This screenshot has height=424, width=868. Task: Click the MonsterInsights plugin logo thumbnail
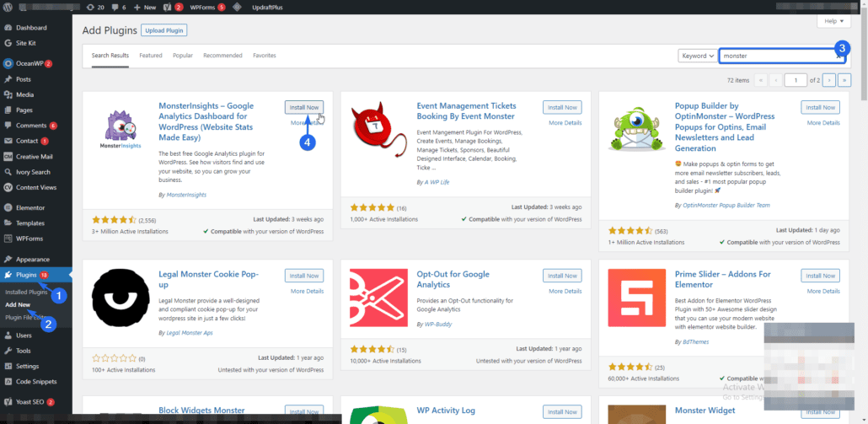(x=121, y=130)
